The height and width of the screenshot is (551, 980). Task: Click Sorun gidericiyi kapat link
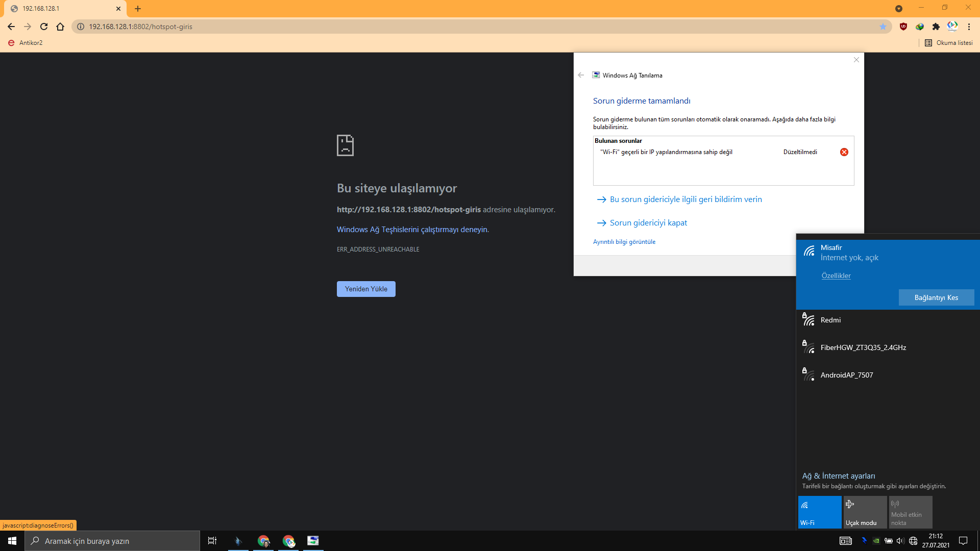(x=648, y=223)
